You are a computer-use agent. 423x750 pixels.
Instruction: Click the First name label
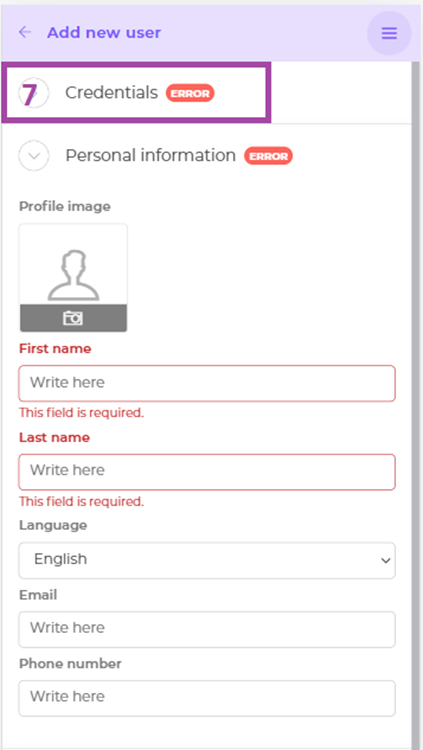coord(55,349)
